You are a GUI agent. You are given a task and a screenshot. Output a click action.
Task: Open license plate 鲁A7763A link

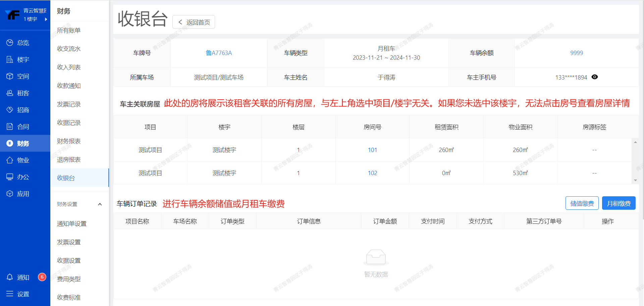coord(219,53)
